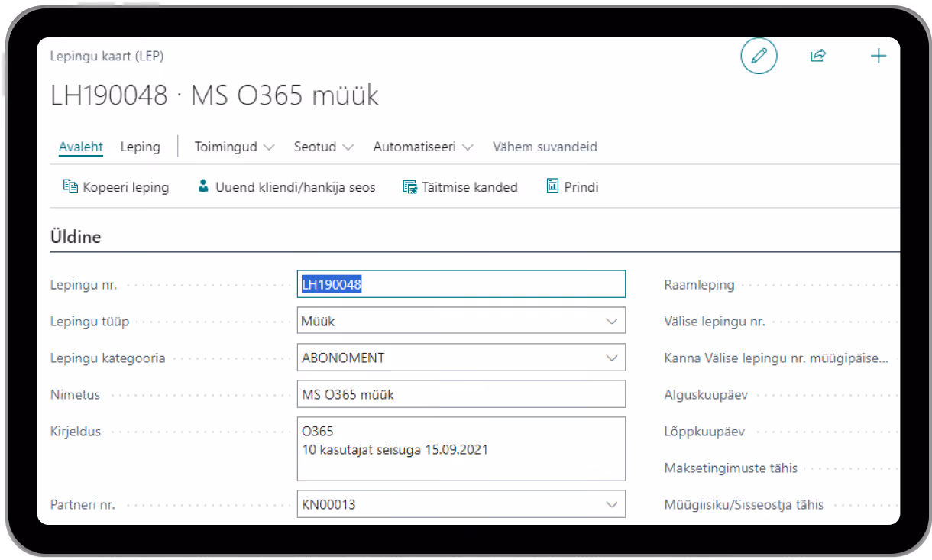932x560 pixels.
Task: Click the Raamleping field label
Action: pyautogui.click(x=699, y=285)
